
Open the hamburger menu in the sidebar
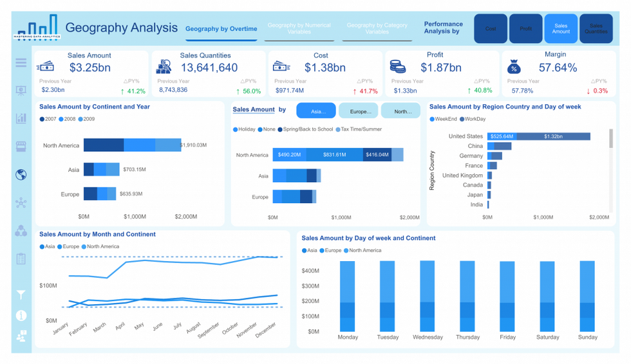[x=21, y=62]
